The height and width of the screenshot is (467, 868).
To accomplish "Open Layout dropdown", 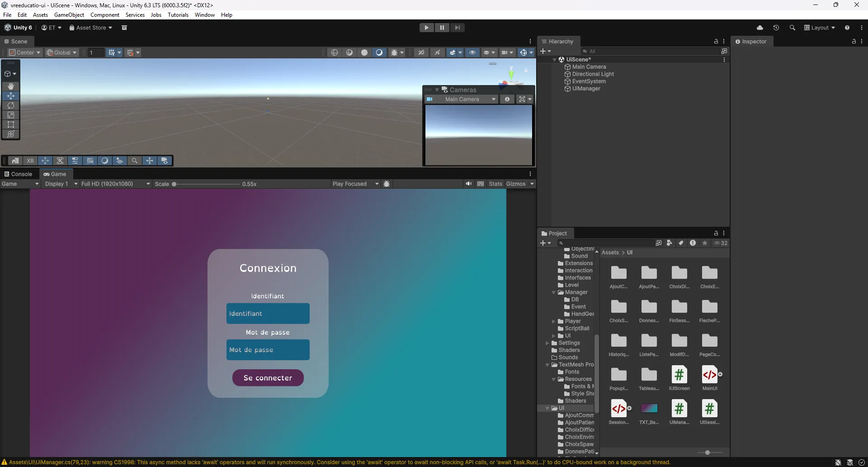I will (820, 28).
